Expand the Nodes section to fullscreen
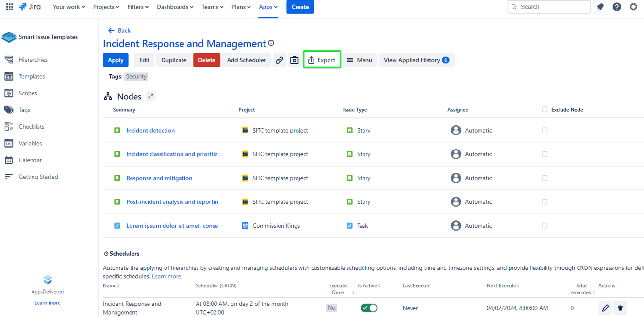644x317 pixels. click(151, 96)
